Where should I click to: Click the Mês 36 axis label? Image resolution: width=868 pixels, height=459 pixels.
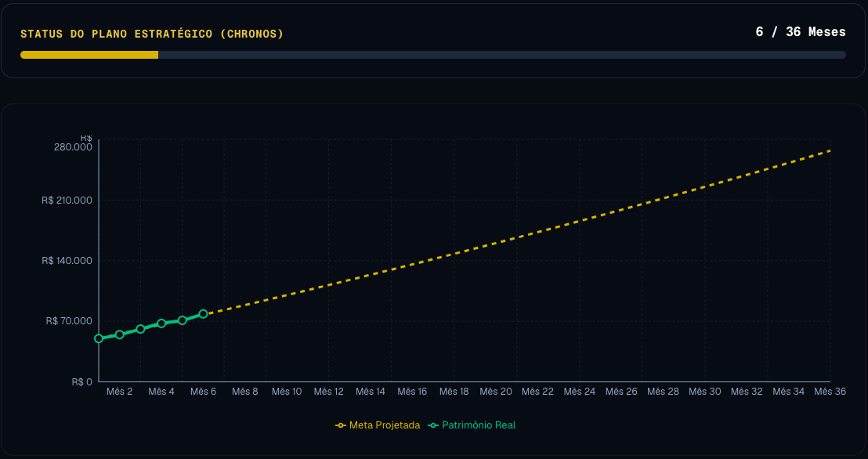click(x=830, y=392)
